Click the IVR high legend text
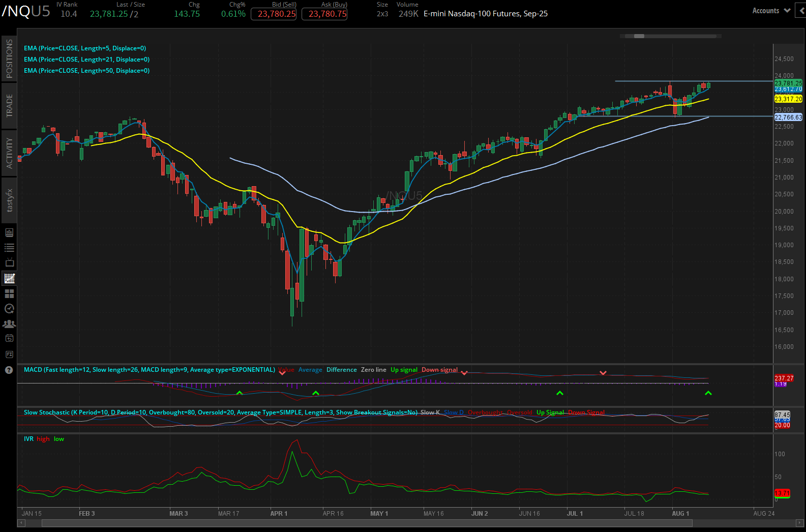The width and height of the screenshot is (806, 532). click(x=43, y=439)
